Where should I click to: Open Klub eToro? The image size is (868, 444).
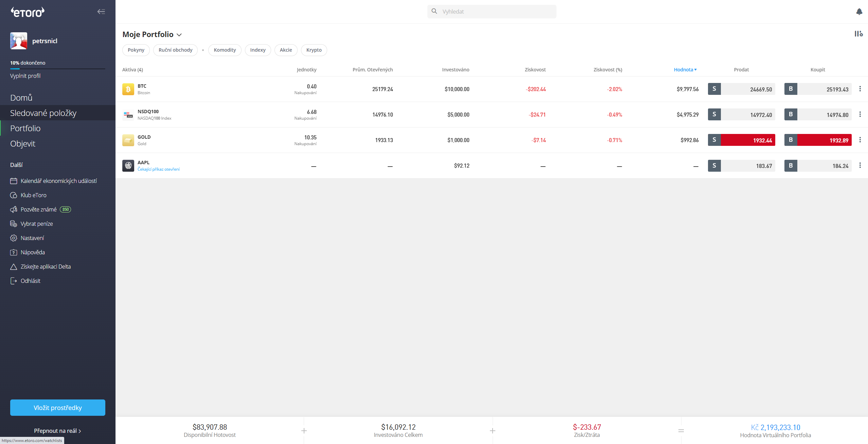(34, 195)
